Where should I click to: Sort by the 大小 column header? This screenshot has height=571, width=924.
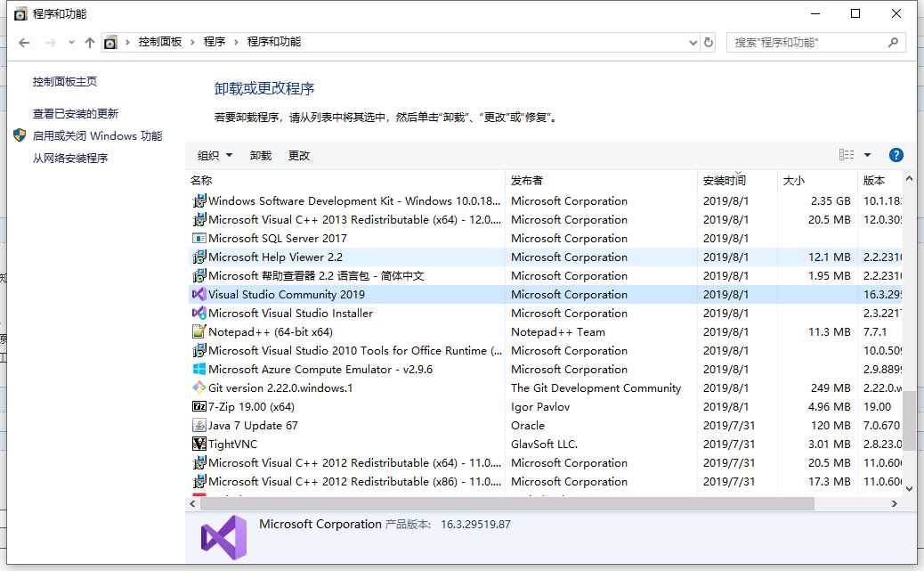(817, 181)
